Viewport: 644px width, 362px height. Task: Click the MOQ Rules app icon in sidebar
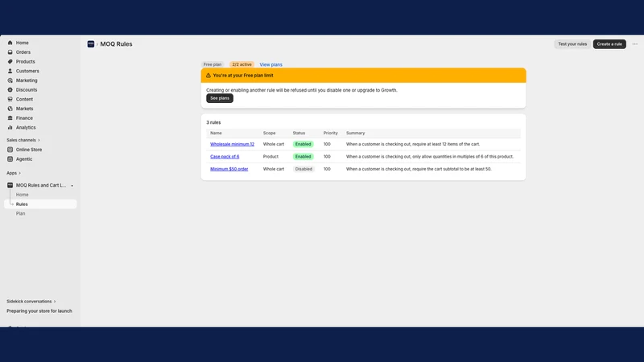[10, 186]
